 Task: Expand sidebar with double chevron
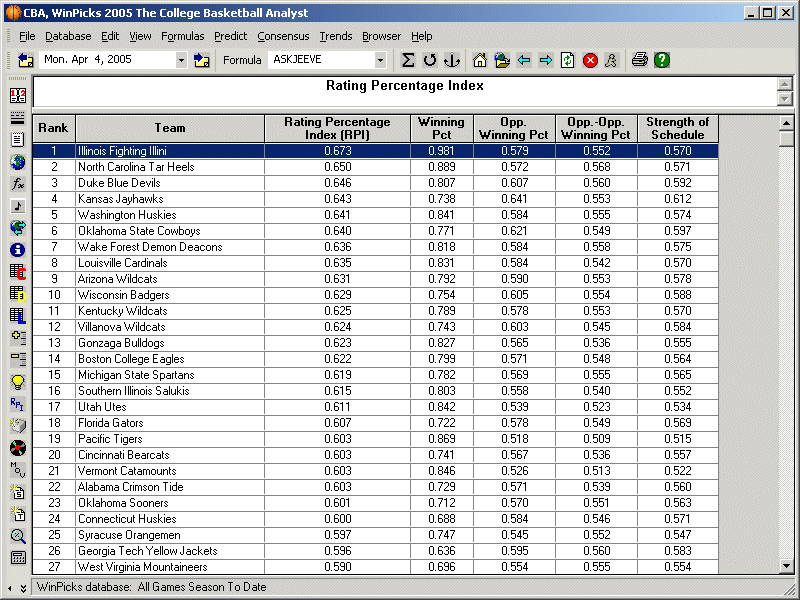(x=23, y=588)
